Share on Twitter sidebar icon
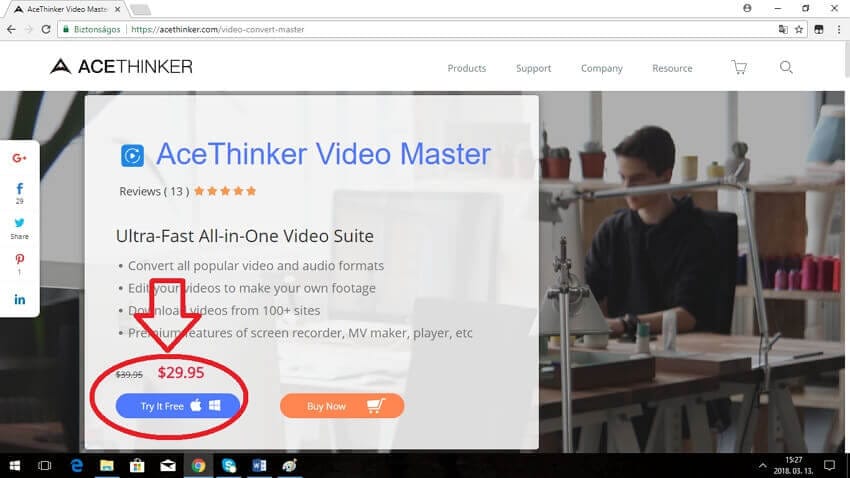Screen dimensions: 850x478 (x=20, y=223)
